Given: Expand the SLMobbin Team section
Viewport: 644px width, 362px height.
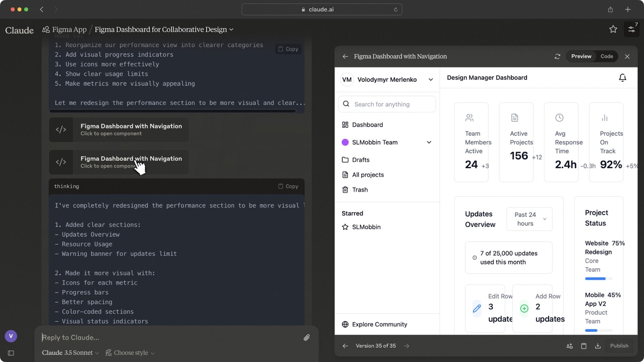Looking at the screenshot, I should coord(429,142).
